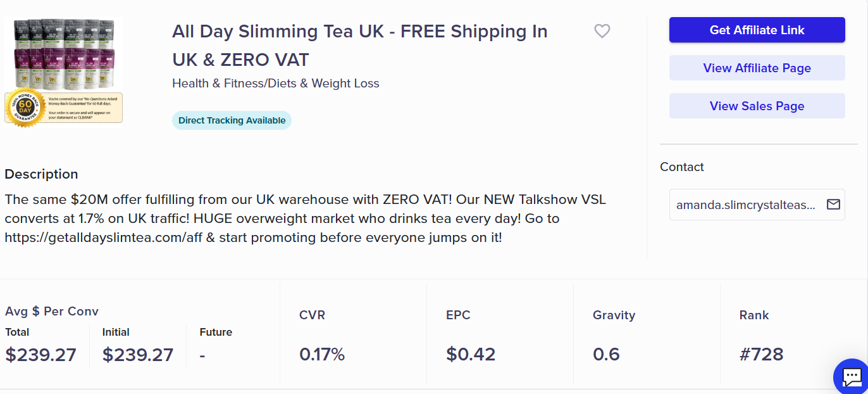Click the 60 day guarantee badge

tap(25, 108)
